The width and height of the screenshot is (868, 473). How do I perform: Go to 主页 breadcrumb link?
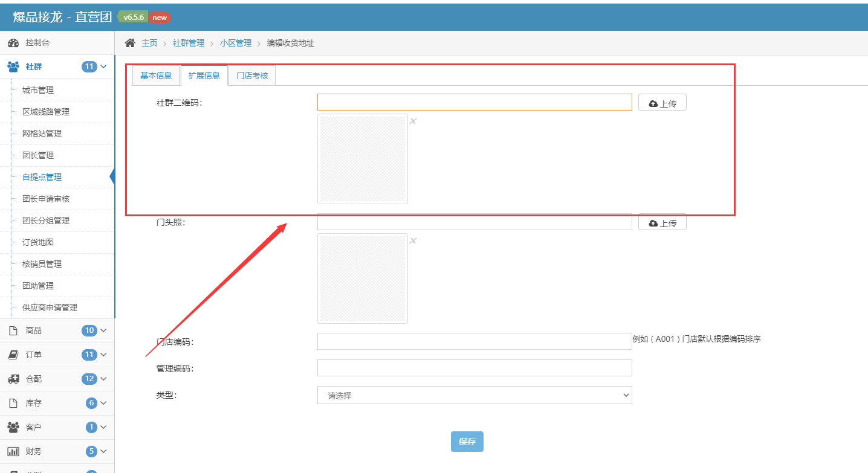pyautogui.click(x=149, y=43)
